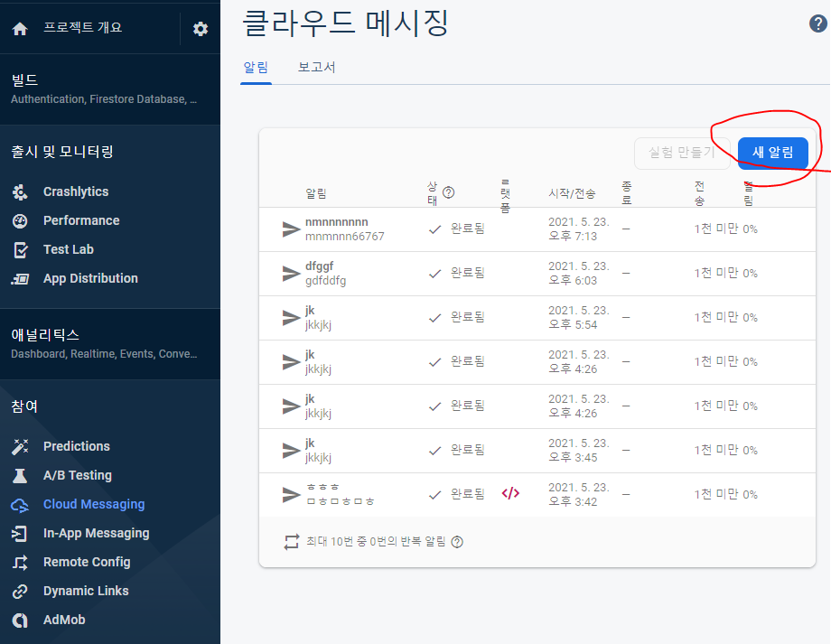
Task: Open App Distribution from the sidebar
Action: click(90, 279)
